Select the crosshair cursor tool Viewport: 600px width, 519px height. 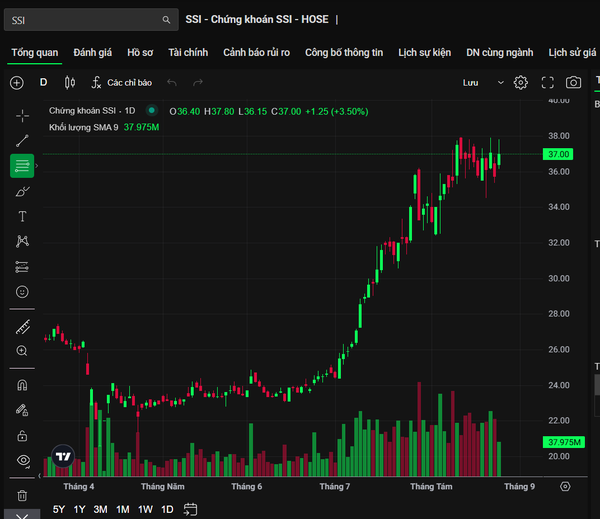[x=22, y=116]
